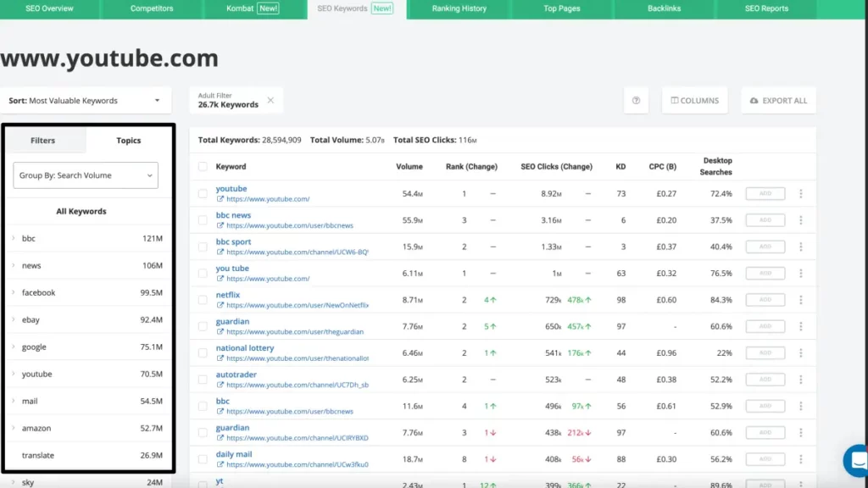
Task: Check the bbc news row checkbox
Action: click(x=203, y=220)
